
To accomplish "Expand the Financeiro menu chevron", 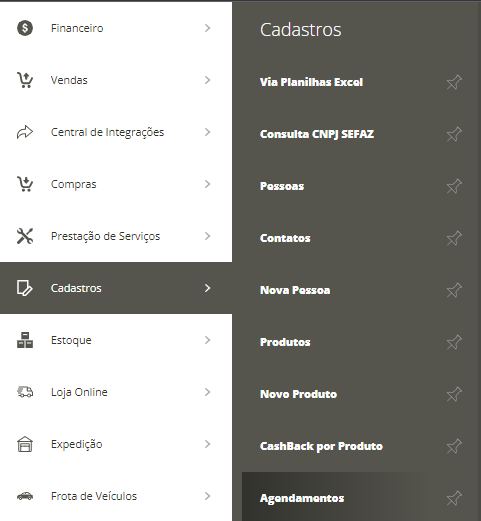I will pyautogui.click(x=207, y=28).
